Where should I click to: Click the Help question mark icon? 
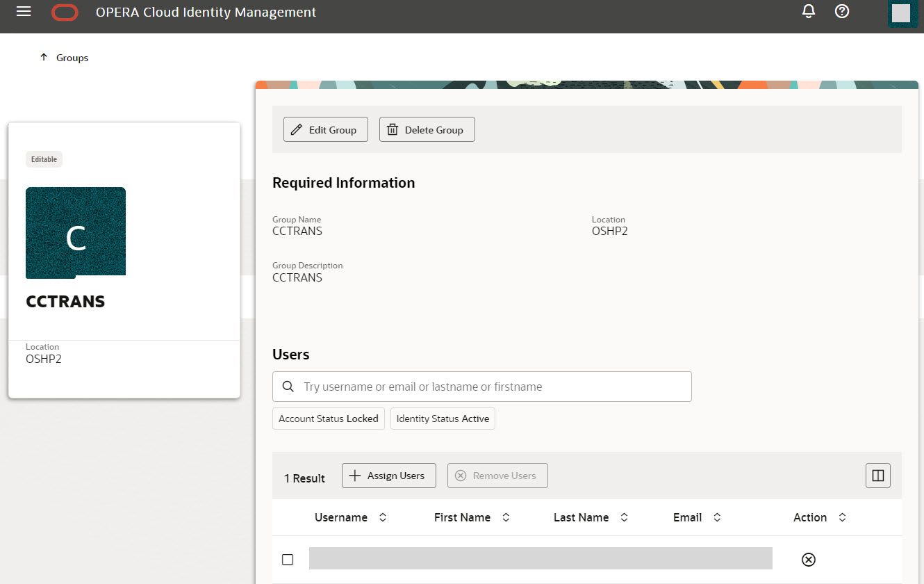pos(841,12)
